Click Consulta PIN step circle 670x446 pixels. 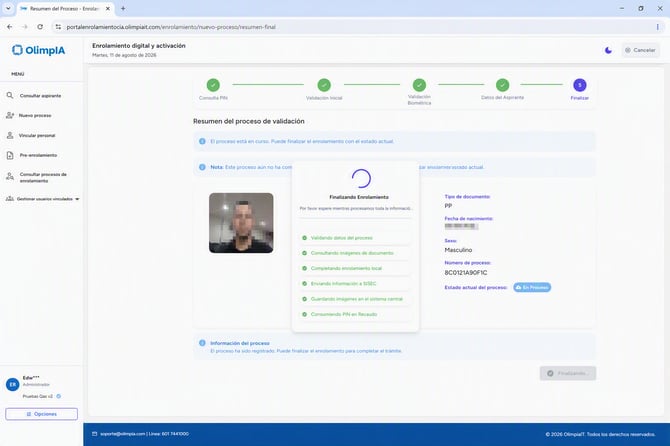pyautogui.click(x=213, y=85)
